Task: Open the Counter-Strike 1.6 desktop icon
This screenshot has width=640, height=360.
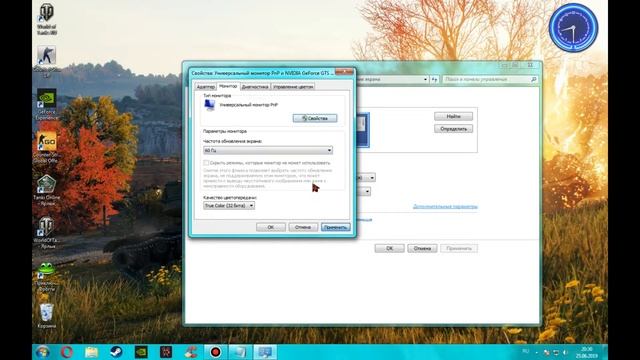Action: [47, 60]
